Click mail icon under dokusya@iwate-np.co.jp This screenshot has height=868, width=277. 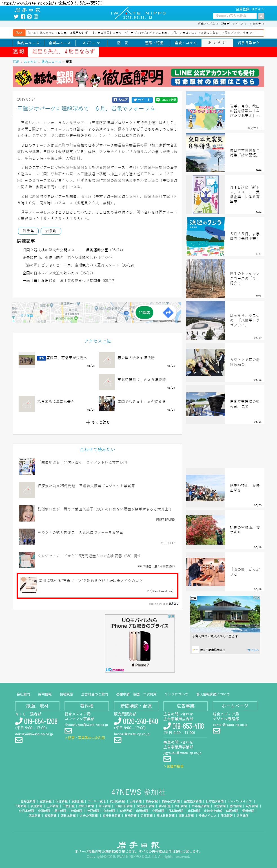19,740
